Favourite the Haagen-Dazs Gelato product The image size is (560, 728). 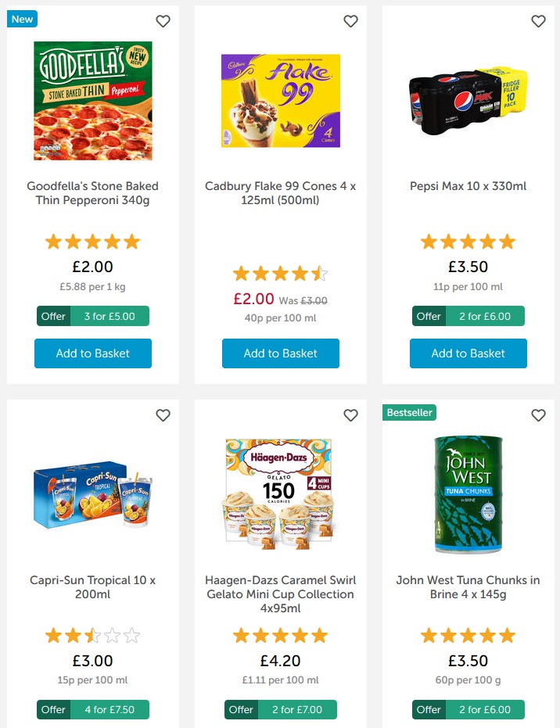[350, 415]
